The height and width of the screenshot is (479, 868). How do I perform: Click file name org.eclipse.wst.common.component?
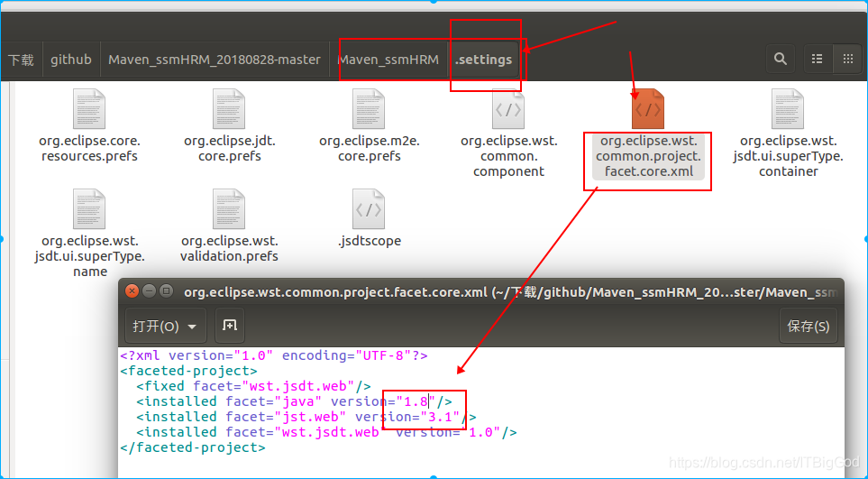pyautogui.click(x=508, y=156)
